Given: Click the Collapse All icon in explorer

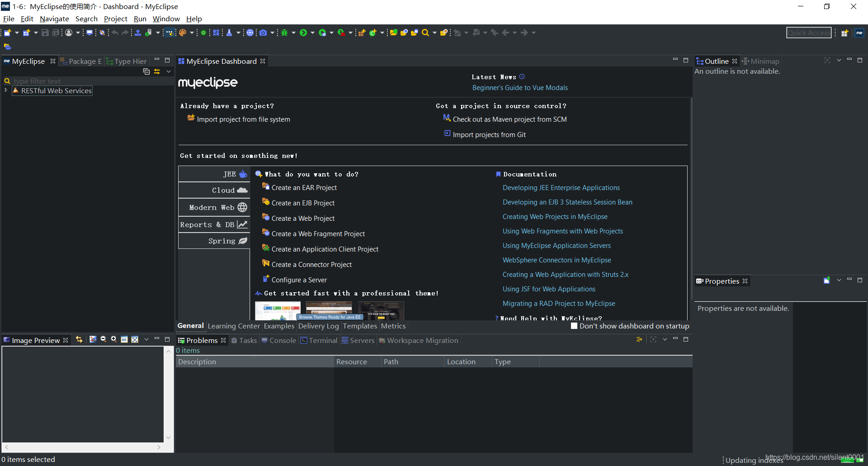Looking at the screenshot, I should tap(146, 71).
